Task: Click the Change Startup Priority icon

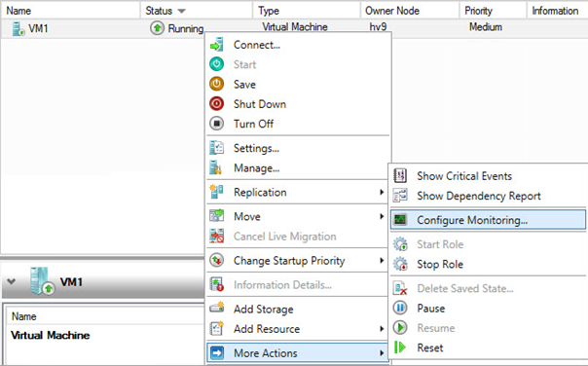Action: [x=216, y=260]
